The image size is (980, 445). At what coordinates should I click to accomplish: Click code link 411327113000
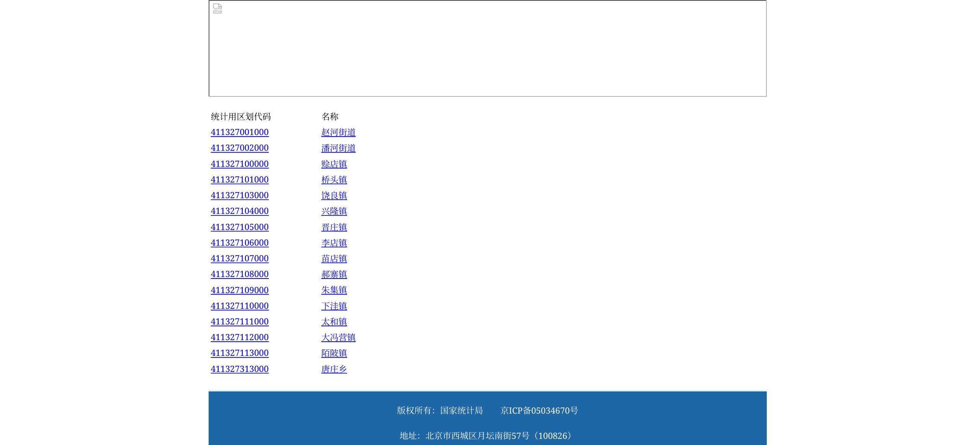click(x=240, y=353)
